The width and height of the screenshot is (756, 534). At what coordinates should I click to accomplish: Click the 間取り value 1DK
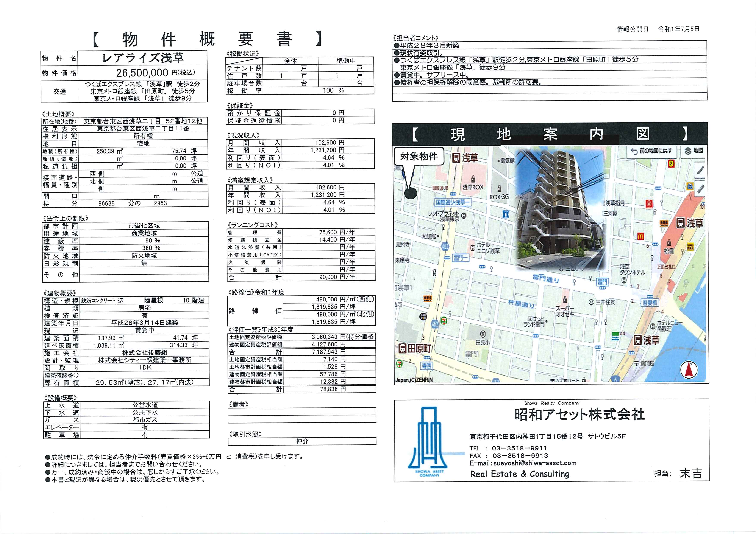coord(145,368)
